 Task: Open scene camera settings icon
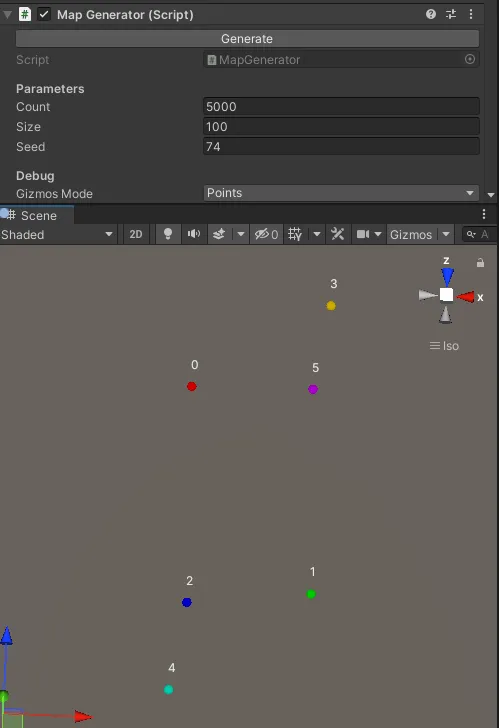[x=363, y=234]
